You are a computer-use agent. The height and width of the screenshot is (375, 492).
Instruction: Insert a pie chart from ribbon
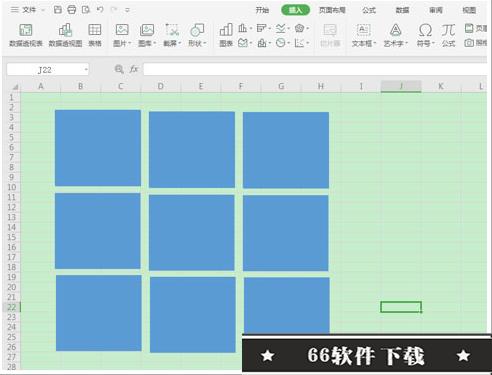[282, 43]
